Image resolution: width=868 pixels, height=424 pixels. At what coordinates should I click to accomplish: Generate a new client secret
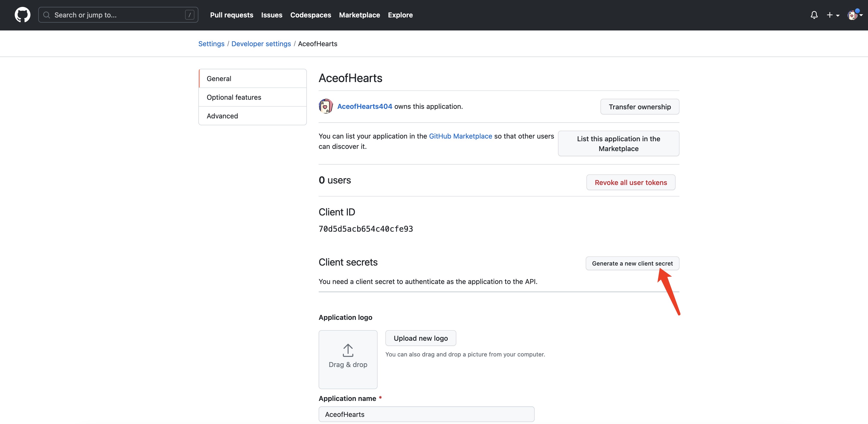tap(632, 263)
